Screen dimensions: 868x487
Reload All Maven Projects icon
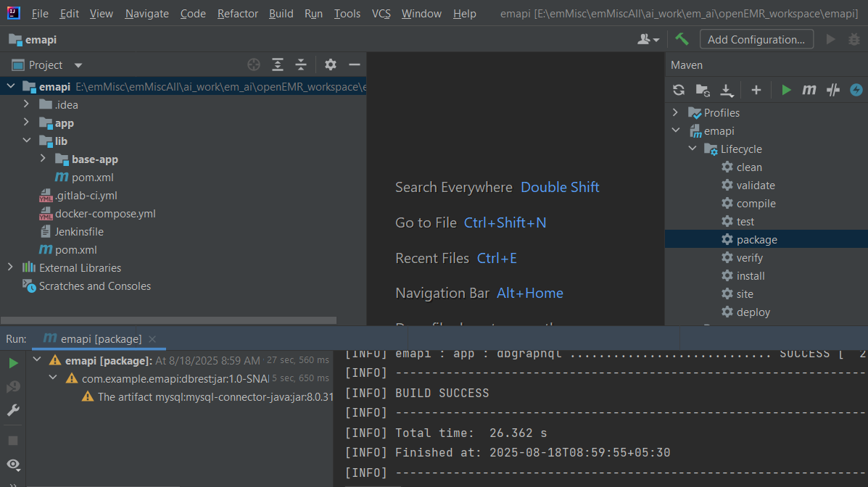pos(679,90)
